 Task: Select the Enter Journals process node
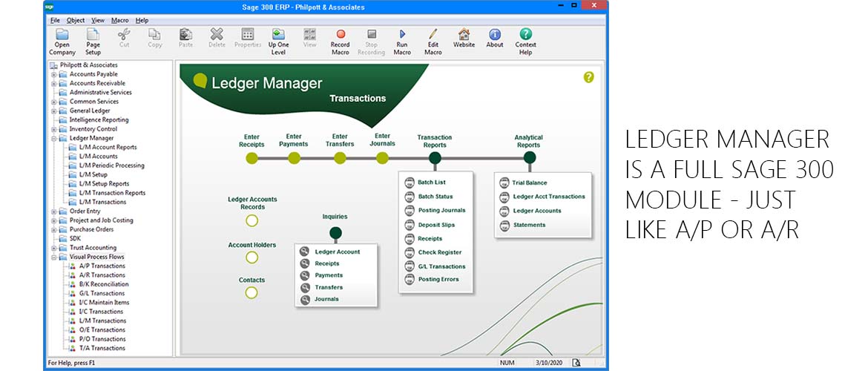[x=382, y=158]
